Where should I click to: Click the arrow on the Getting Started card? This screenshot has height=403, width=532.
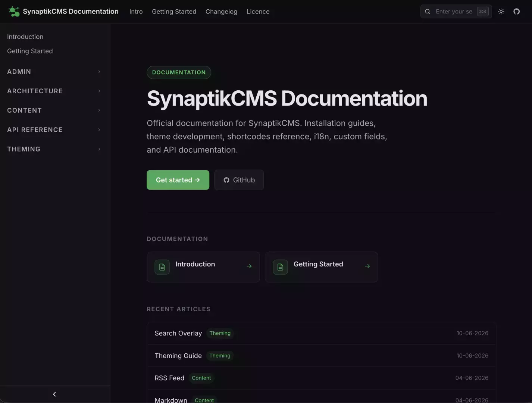pos(367,266)
